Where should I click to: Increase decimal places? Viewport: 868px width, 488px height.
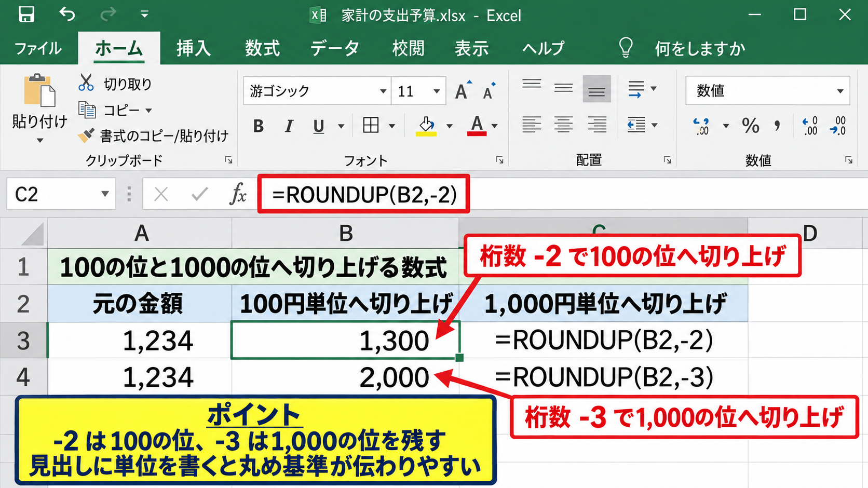[810, 126]
